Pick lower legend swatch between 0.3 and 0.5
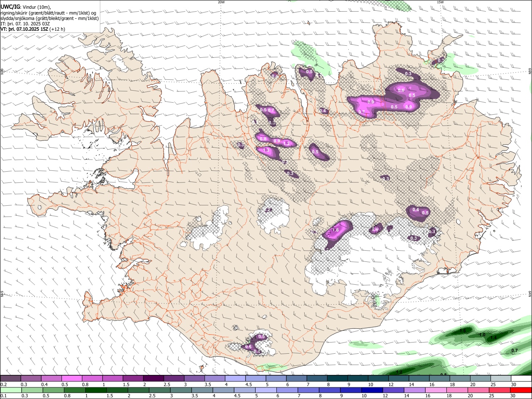The image size is (532, 399). click(x=33, y=390)
